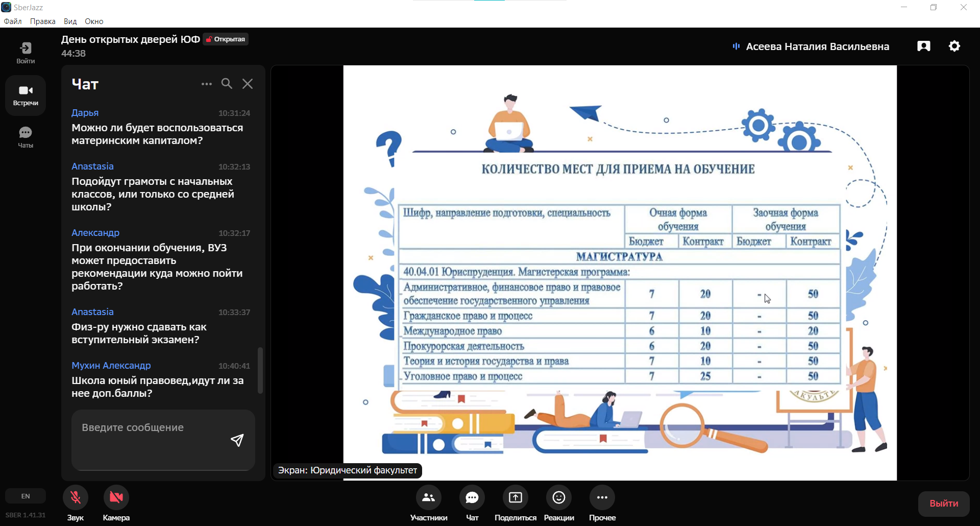Open the Файл menu
980x526 pixels.
(x=13, y=21)
